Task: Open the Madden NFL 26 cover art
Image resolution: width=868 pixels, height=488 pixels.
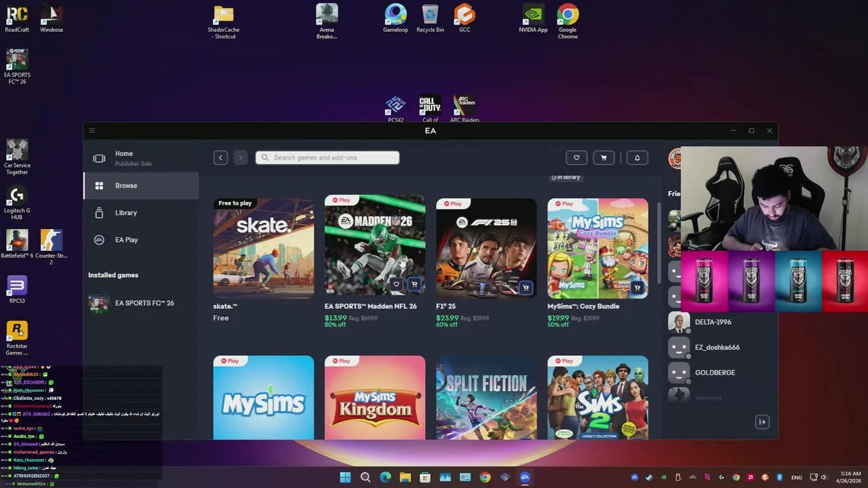Action: tap(375, 245)
